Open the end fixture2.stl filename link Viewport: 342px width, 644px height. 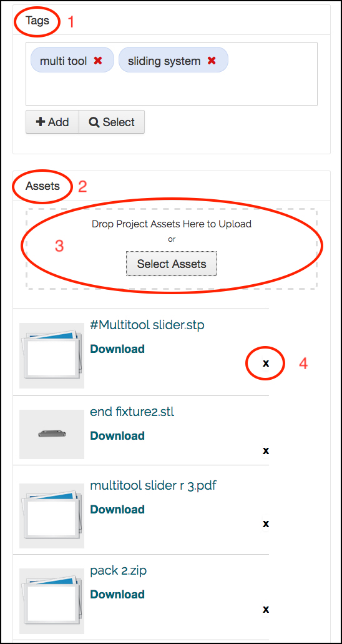coord(132,412)
